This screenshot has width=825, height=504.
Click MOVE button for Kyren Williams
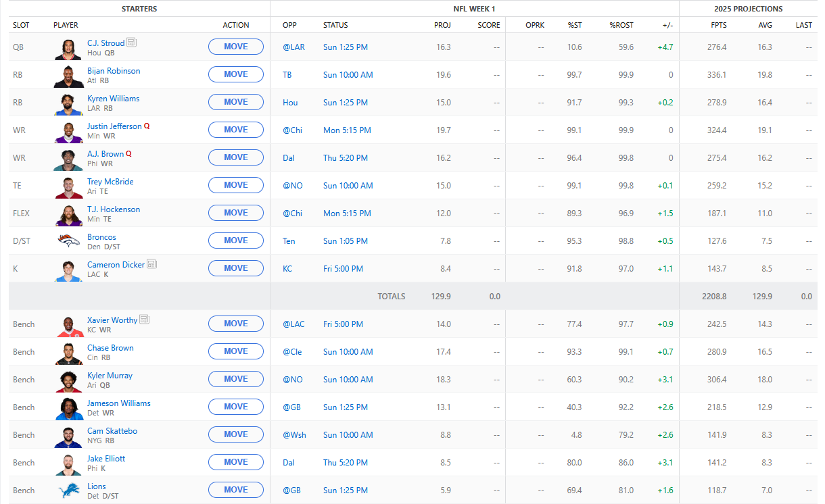tap(236, 102)
